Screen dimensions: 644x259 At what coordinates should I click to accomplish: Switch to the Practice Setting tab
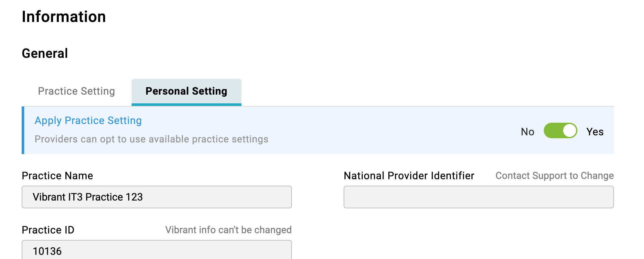(76, 91)
